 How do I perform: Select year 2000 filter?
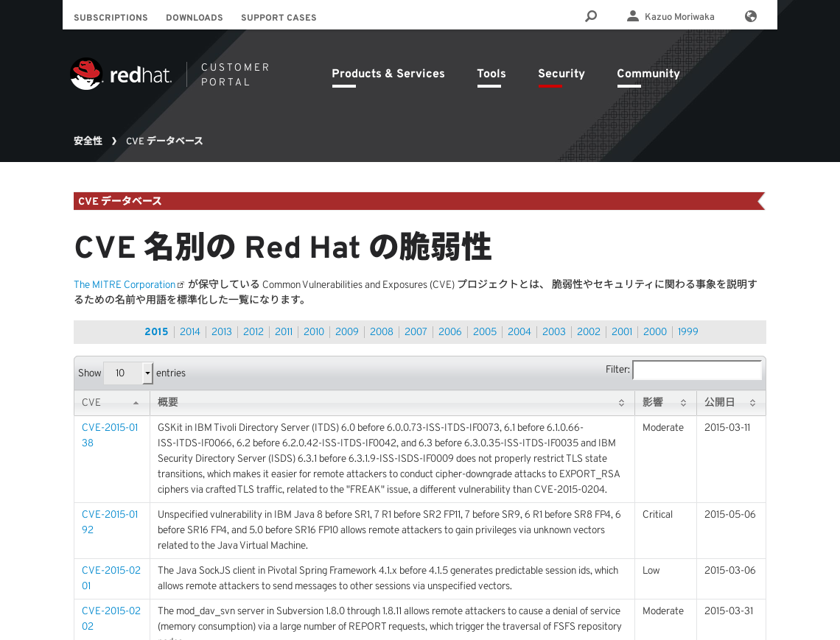(x=655, y=331)
